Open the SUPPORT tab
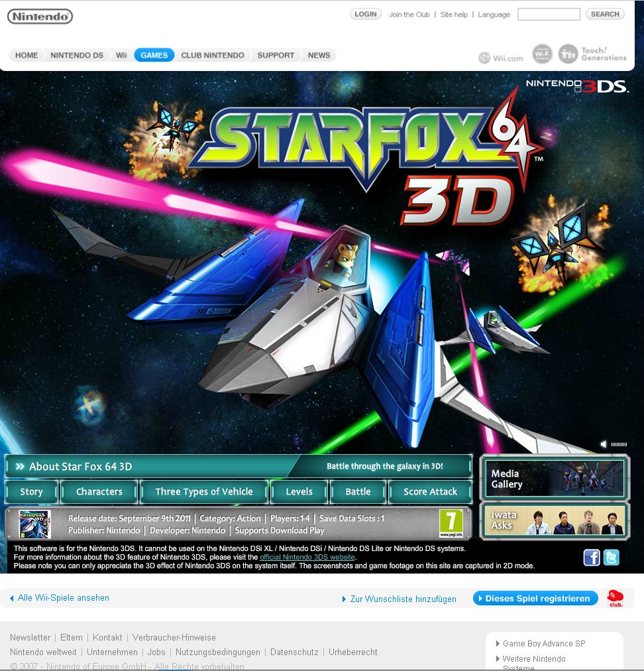644x671 pixels. point(276,55)
